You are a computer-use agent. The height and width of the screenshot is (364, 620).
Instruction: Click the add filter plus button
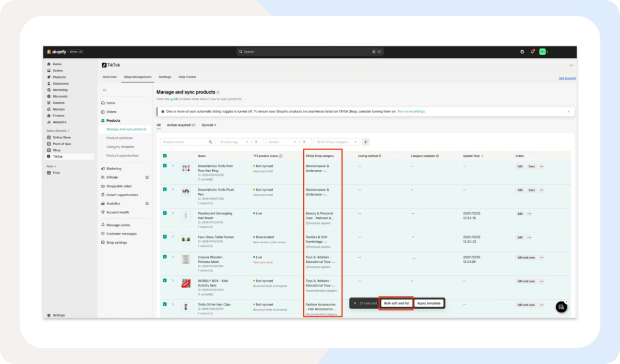coord(366,142)
